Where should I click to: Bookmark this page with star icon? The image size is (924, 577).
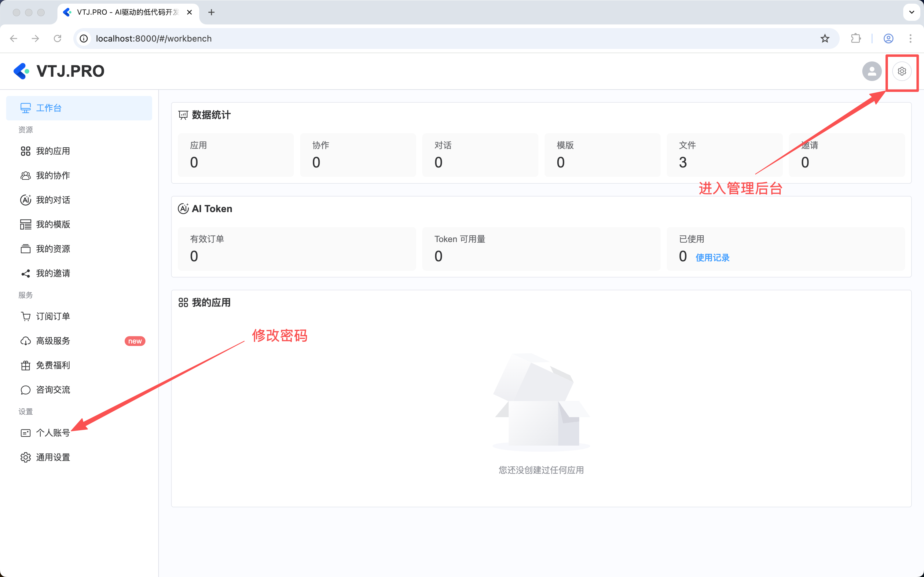pyautogui.click(x=825, y=39)
